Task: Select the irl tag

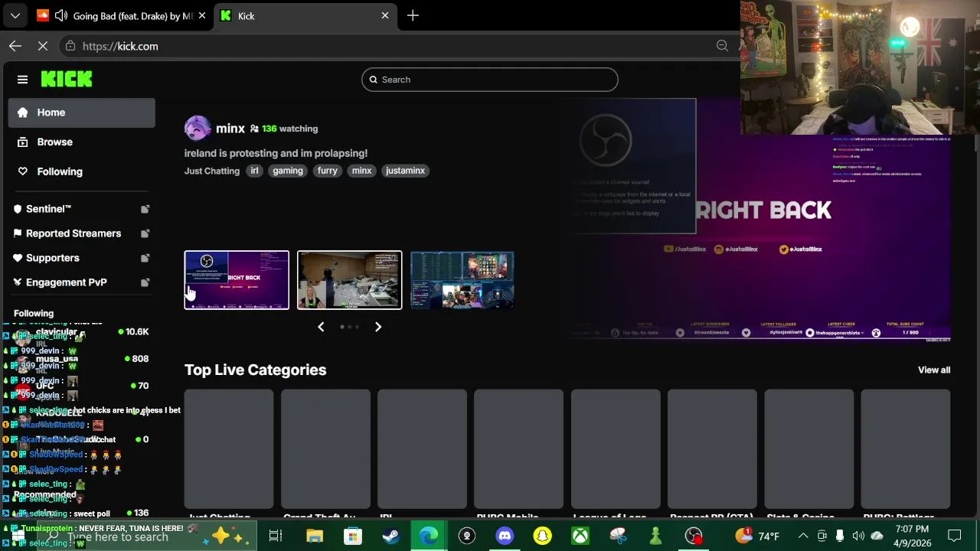Action: [x=254, y=171]
